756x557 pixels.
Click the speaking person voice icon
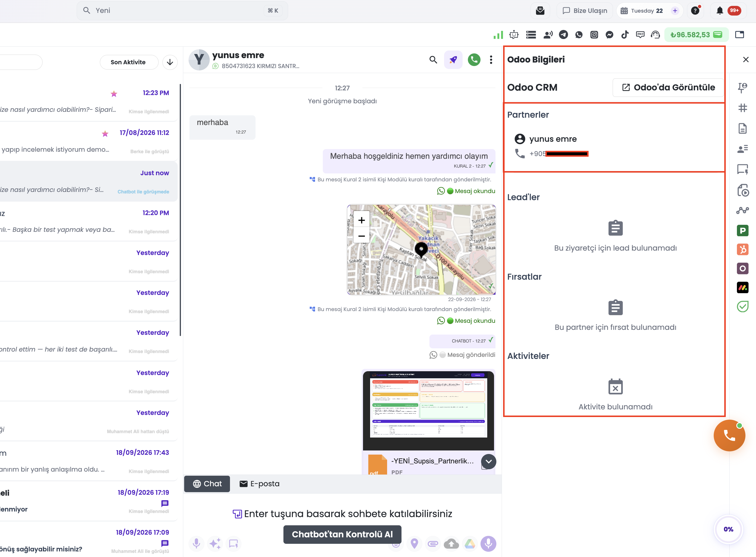[548, 35]
